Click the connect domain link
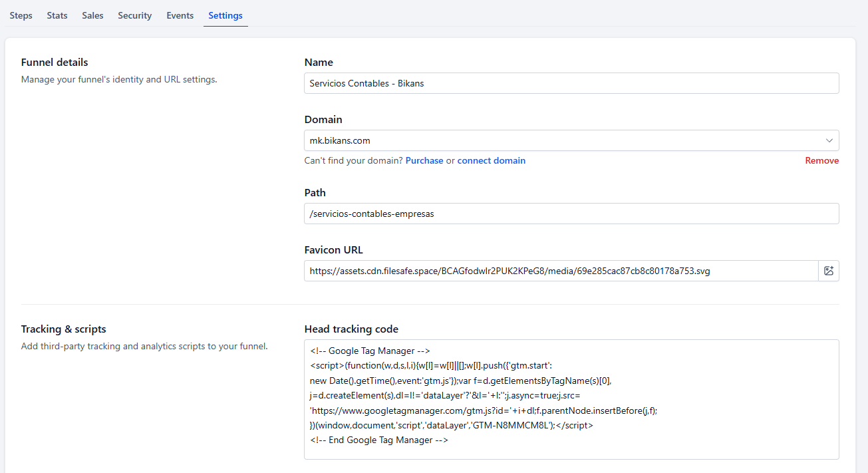 tap(492, 160)
